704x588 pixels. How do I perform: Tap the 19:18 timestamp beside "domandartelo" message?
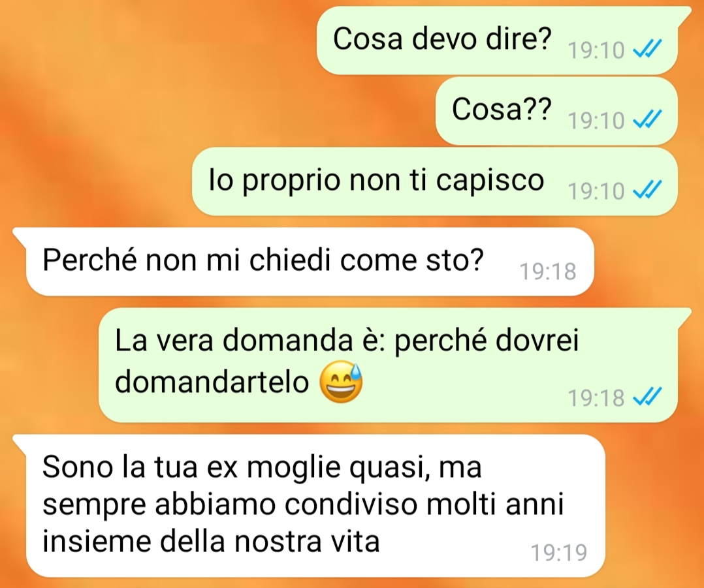[x=596, y=398]
